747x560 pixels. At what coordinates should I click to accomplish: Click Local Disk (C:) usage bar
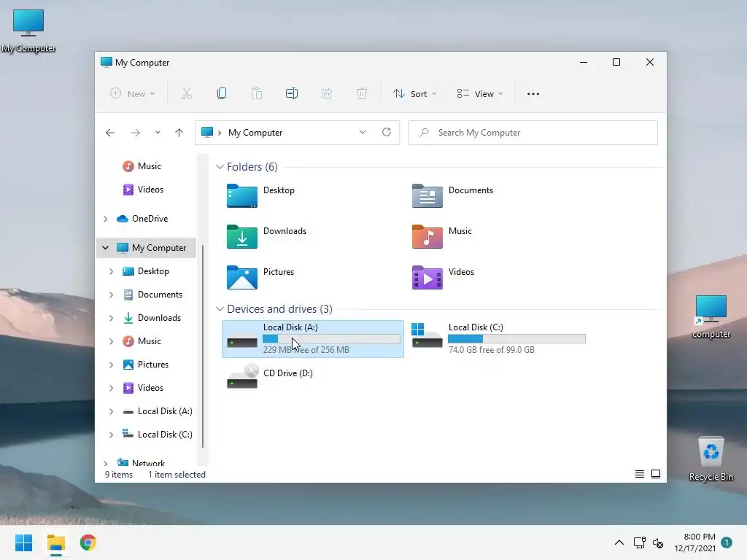coord(517,338)
